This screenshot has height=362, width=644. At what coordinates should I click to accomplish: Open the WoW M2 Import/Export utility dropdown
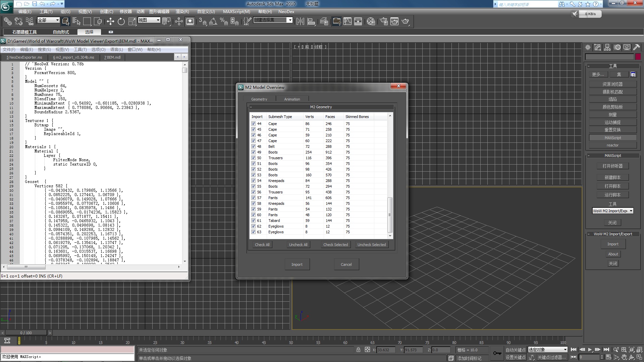click(x=612, y=211)
